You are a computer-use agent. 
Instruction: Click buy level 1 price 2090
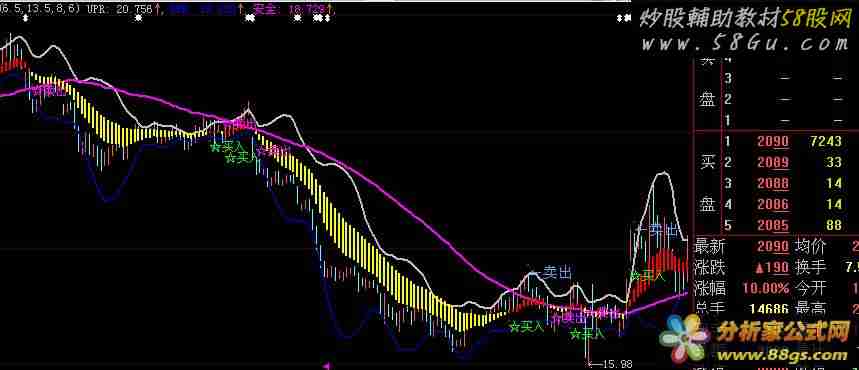pos(773,142)
